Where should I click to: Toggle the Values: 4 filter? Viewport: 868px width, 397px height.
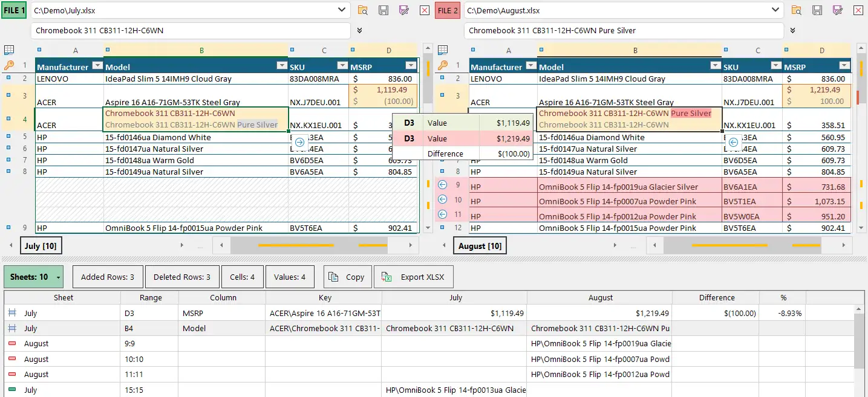pyautogui.click(x=290, y=277)
